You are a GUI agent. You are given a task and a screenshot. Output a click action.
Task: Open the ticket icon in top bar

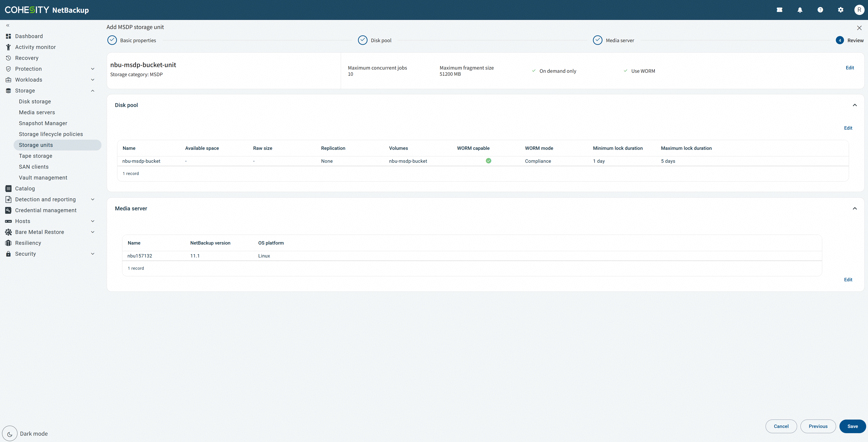click(x=779, y=10)
